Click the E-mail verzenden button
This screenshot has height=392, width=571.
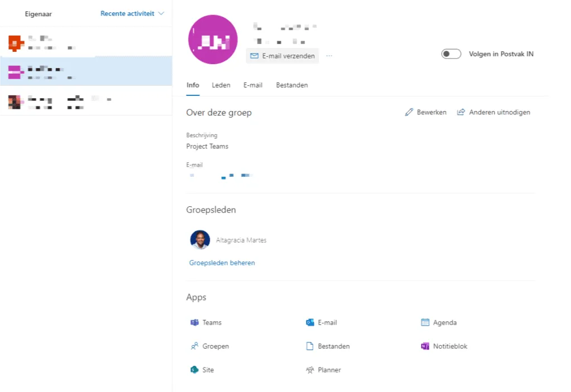[x=281, y=56]
